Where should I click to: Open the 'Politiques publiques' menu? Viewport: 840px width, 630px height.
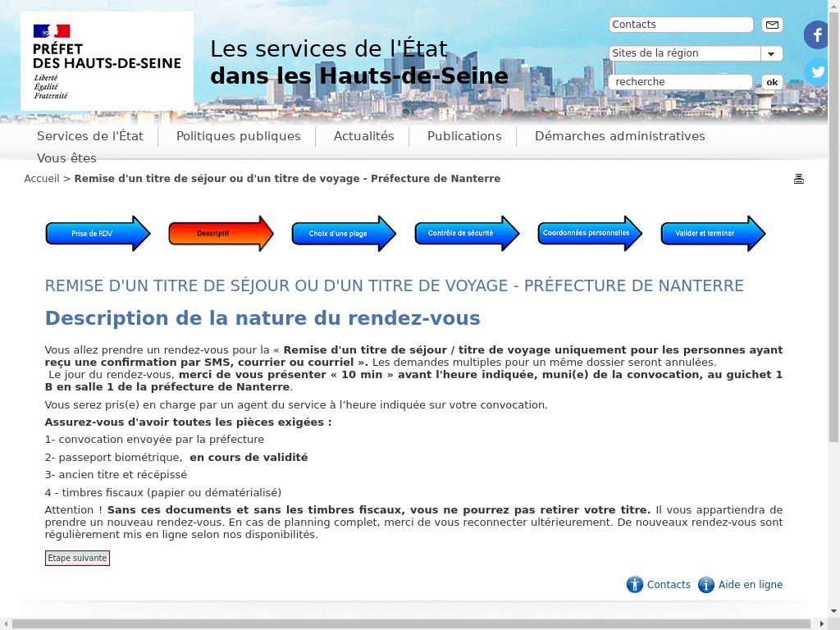(239, 136)
